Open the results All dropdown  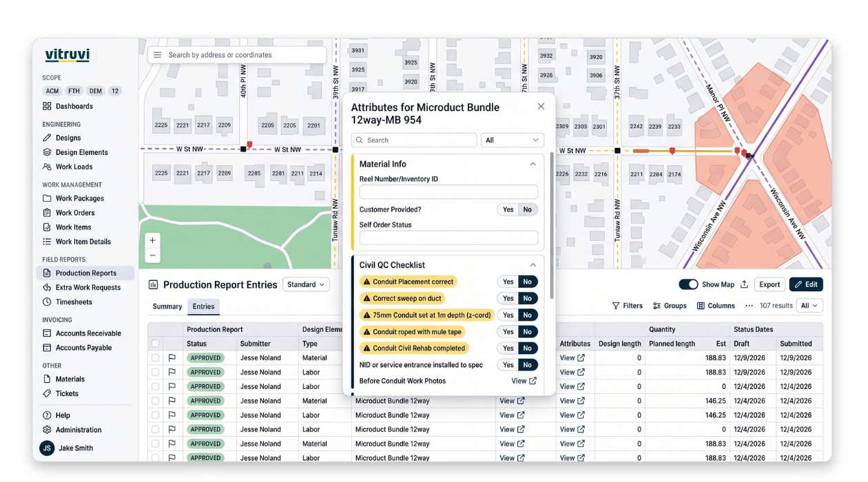tap(809, 306)
